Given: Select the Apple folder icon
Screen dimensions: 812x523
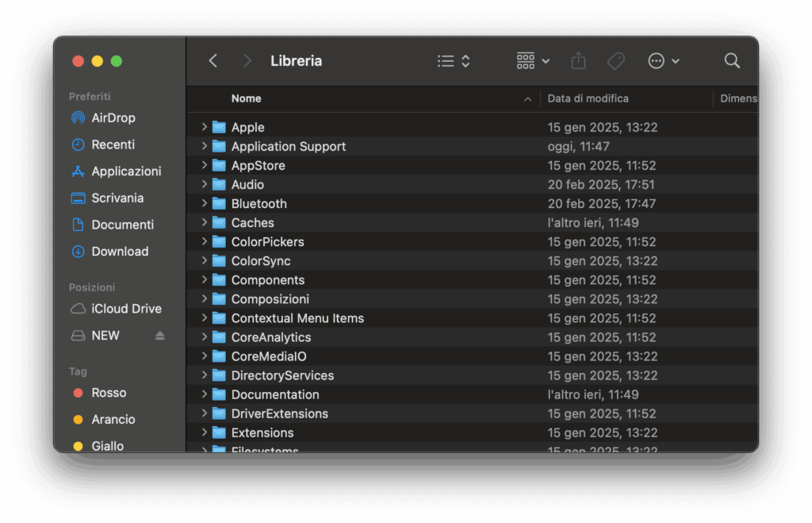Looking at the screenshot, I should tap(219, 127).
